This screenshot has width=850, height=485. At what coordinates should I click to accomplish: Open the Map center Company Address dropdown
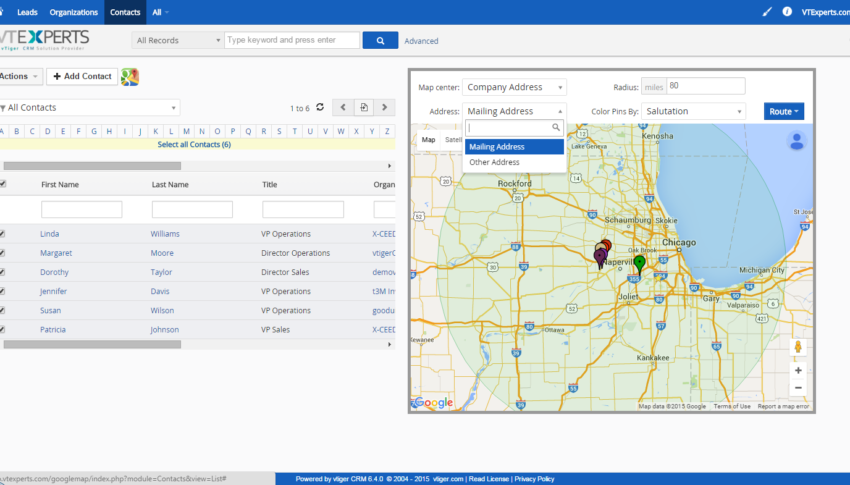click(514, 87)
